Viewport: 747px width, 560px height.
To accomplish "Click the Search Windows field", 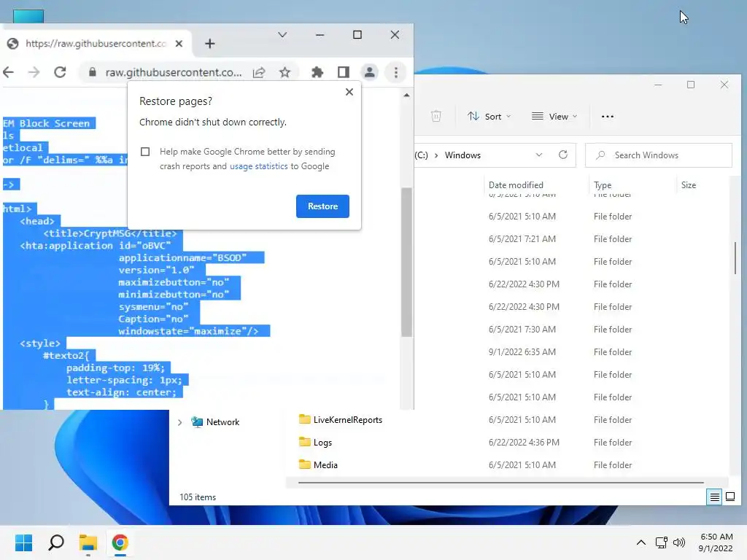I will coord(659,155).
